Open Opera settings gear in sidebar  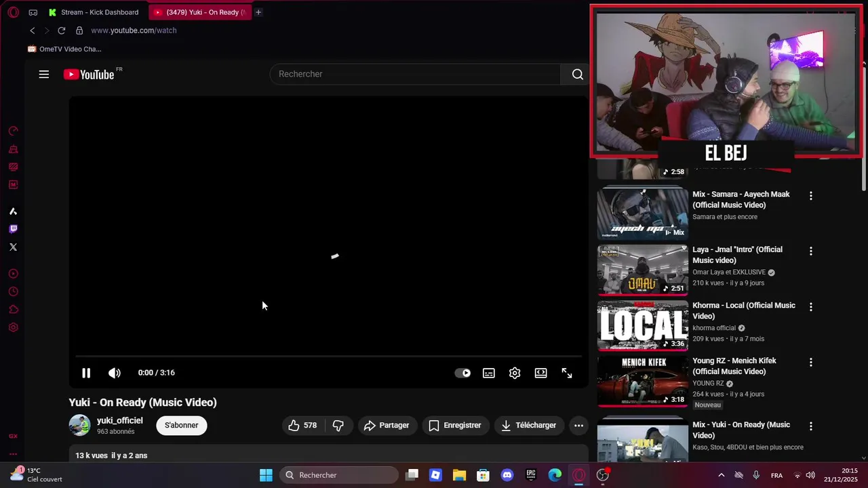coord(13,327)
